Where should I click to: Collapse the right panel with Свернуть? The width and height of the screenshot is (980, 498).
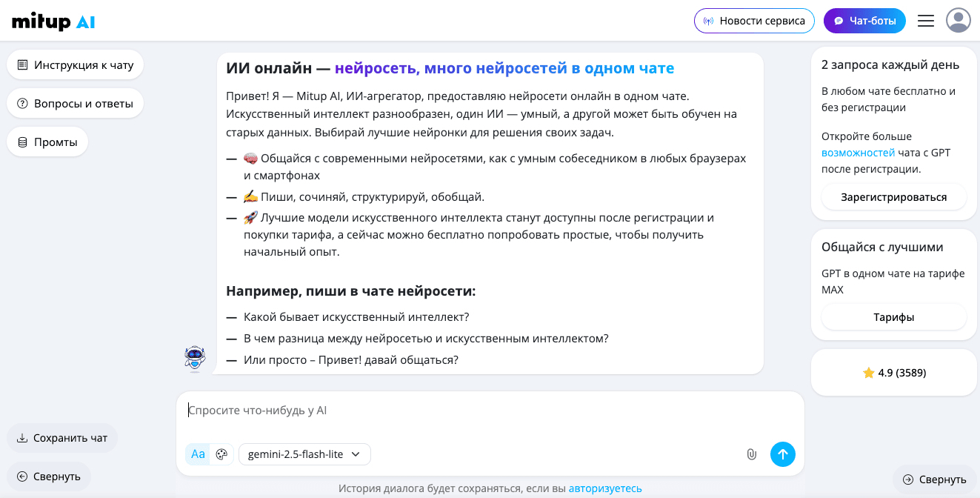[935, 479]
